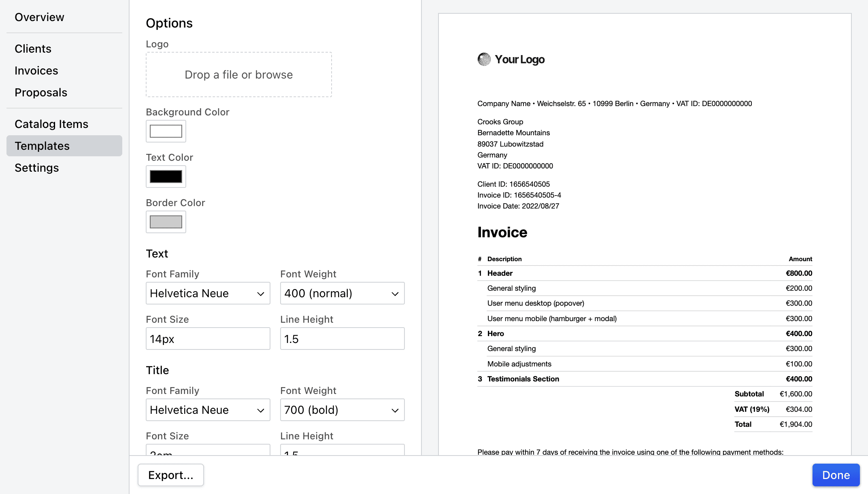The image size is (868, 494).
Task: Open the Background Color swatch
Action: tap(166, 131)
